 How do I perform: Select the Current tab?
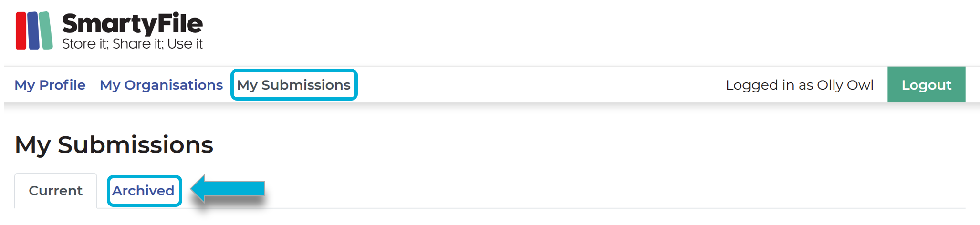tap(56, 191)
